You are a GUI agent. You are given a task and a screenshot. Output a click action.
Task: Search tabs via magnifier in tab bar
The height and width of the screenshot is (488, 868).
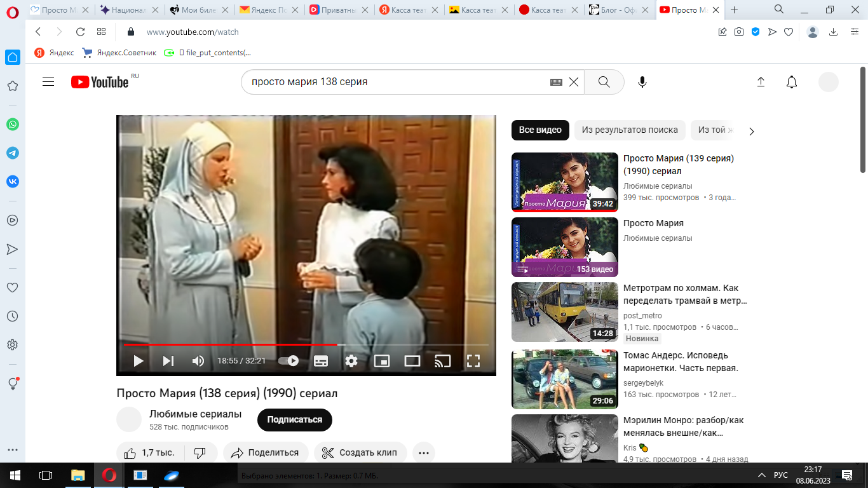(779, 9)
